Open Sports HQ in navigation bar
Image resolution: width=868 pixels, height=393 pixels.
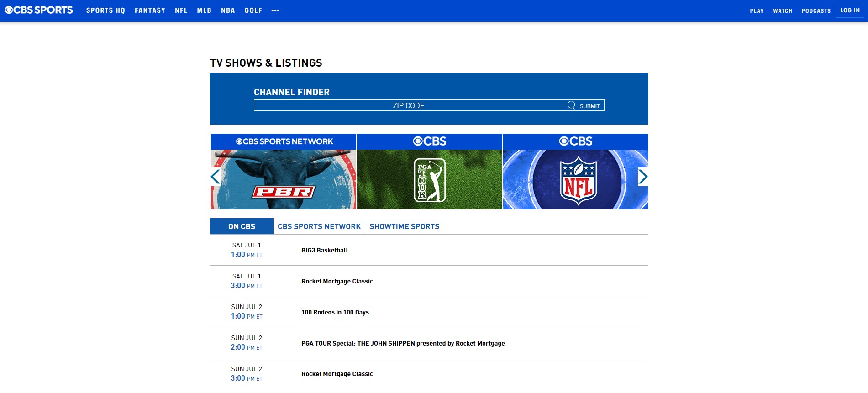(105, 10)
